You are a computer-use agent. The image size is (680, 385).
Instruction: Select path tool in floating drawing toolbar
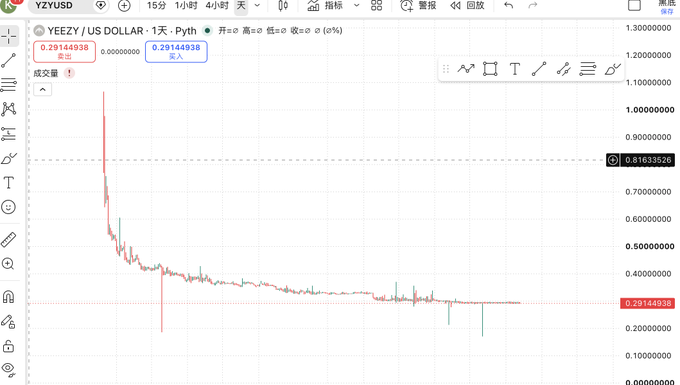coord(466,69)
